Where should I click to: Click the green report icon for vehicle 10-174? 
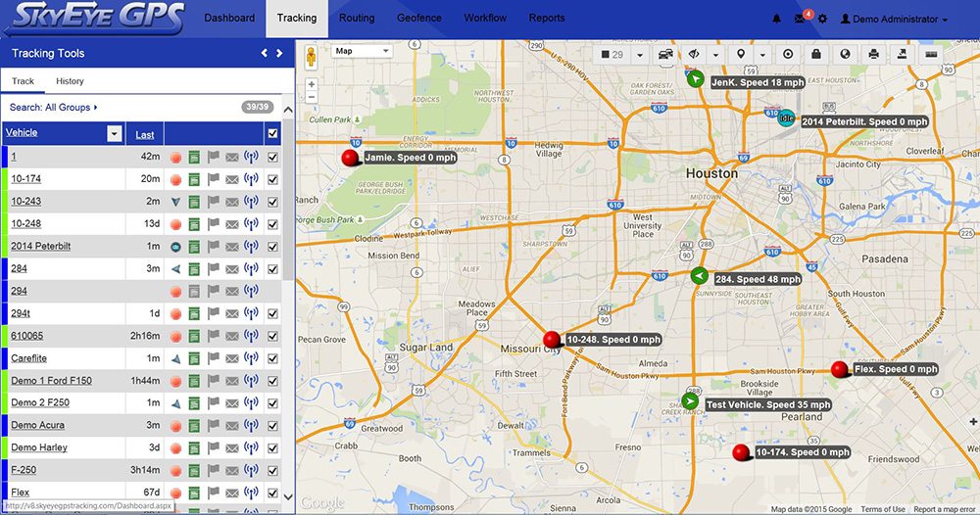click(x=195, y=179)
